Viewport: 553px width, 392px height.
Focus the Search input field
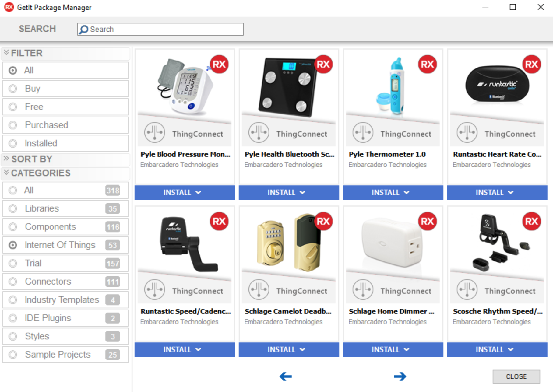click(160, 29)
